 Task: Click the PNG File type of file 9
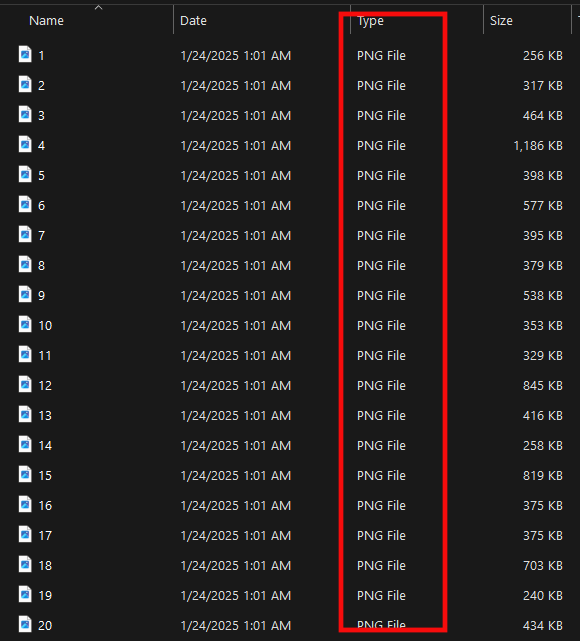[x=381, y=296]
